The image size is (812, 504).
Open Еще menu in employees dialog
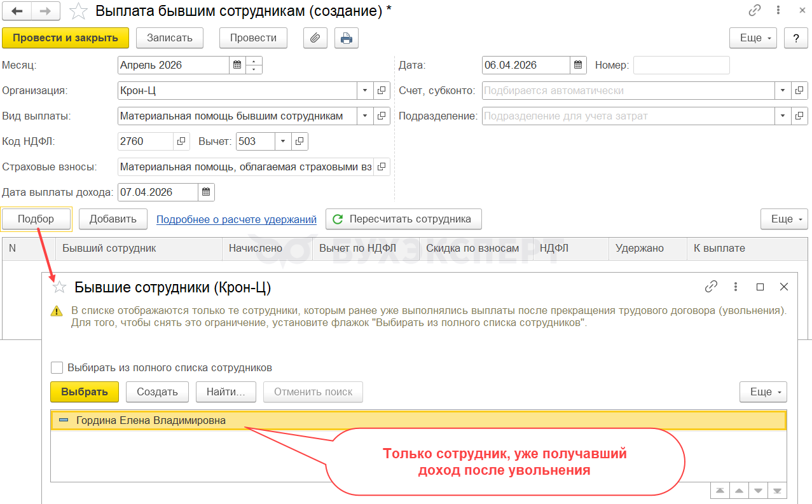763,392
